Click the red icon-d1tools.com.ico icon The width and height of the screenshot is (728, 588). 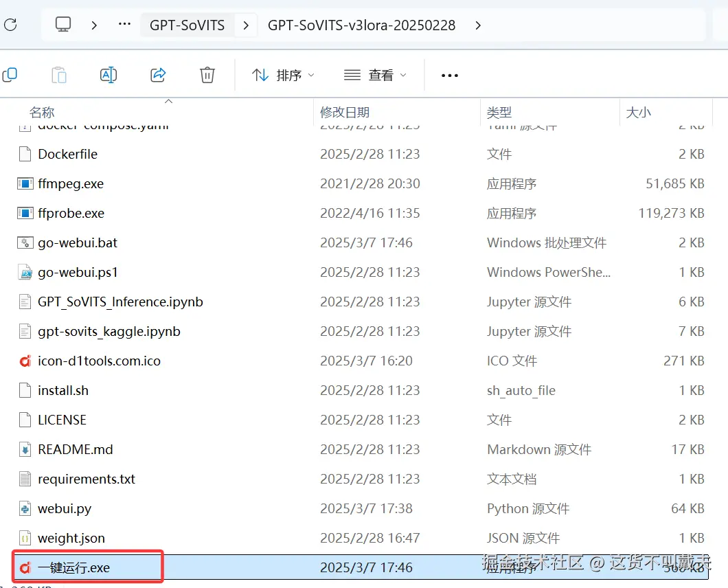coord(25,361)
